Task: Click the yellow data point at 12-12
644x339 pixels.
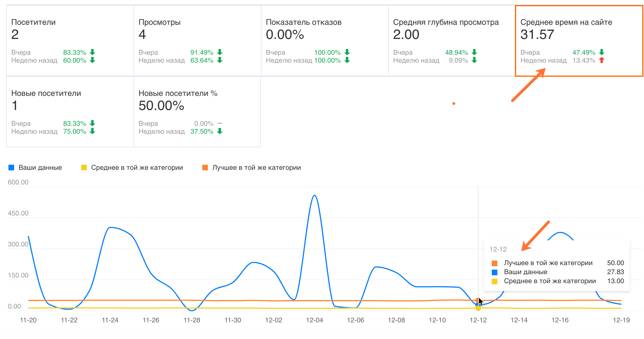Action: pyautogui.click(x=478, y=308)
